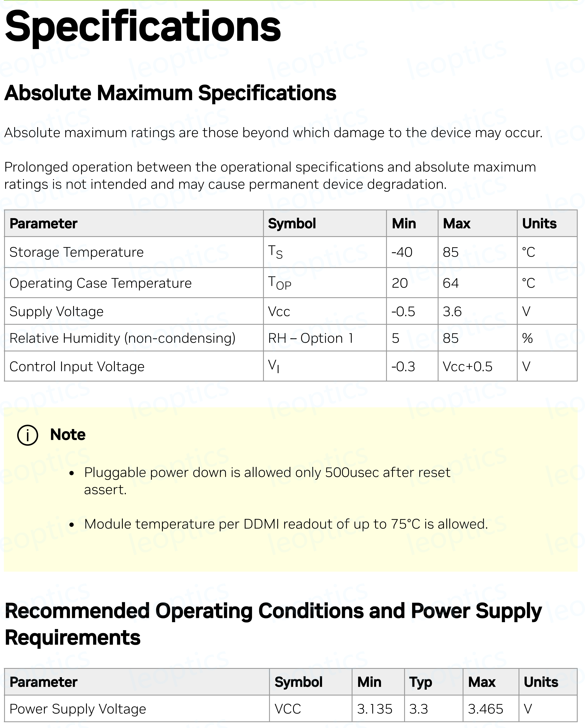Click the Control Input Voltage cell
585x728 pixels.
click(77, 366)
